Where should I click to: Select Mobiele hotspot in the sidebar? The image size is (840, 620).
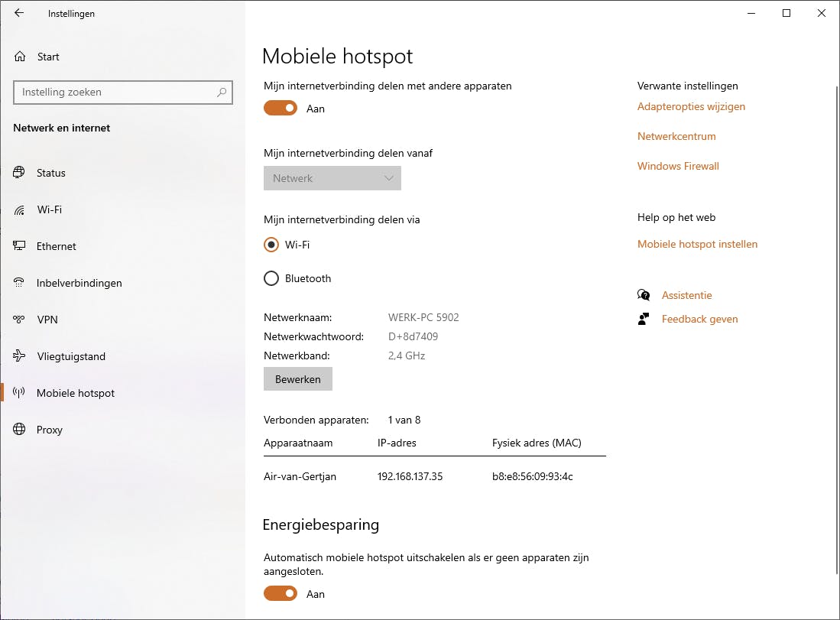click(x=75, y=393)
